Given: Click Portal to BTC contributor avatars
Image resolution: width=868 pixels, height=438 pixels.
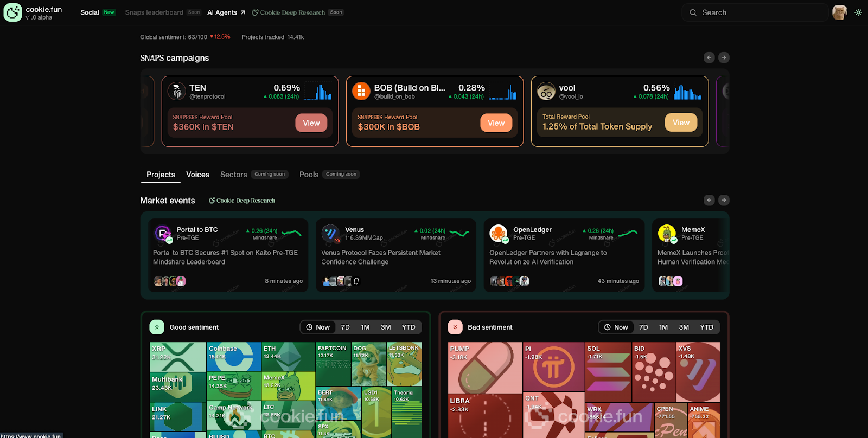Looking at the screenshot, I should [x=170, y=281].
